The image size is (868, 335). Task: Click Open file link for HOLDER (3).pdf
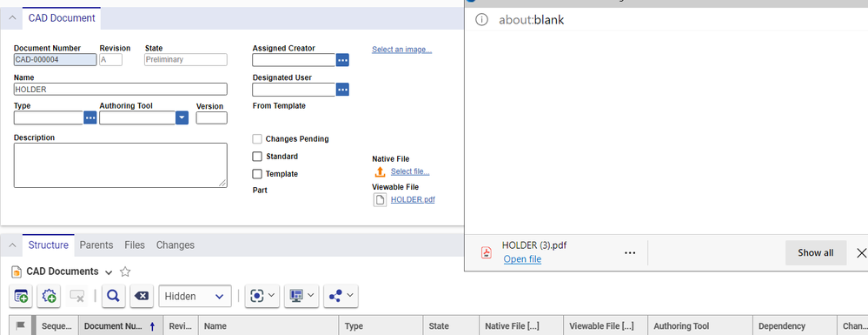[522, 259]
